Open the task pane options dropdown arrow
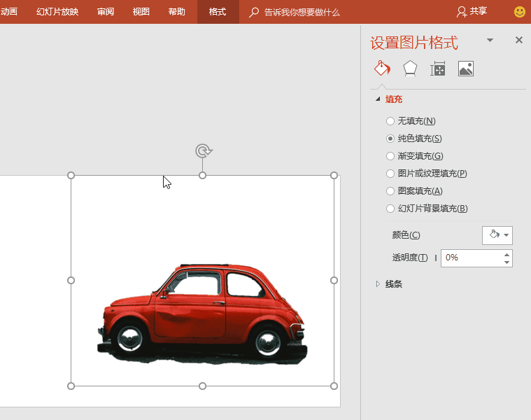The height and width of the screenshot is (420, 531). pyautogui.click(x=490, y=41)
